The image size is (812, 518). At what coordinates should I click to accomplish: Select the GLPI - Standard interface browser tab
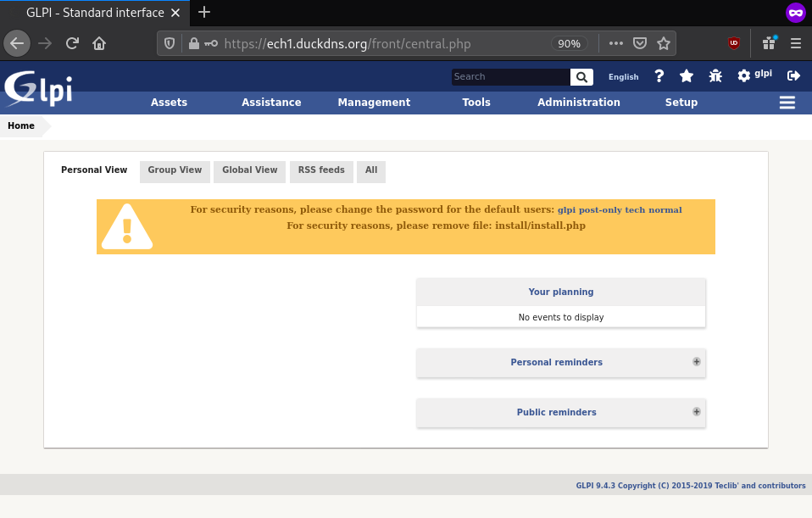tap(95, 13)
